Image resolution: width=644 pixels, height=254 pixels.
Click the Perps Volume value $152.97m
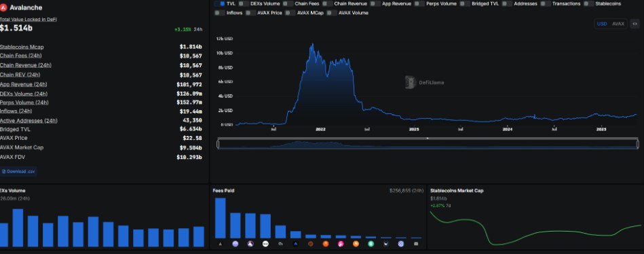tap(189, 103)
